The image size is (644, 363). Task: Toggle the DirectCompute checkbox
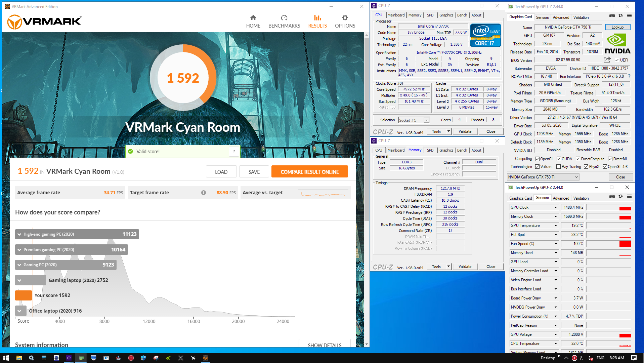[x=578, y=159]
